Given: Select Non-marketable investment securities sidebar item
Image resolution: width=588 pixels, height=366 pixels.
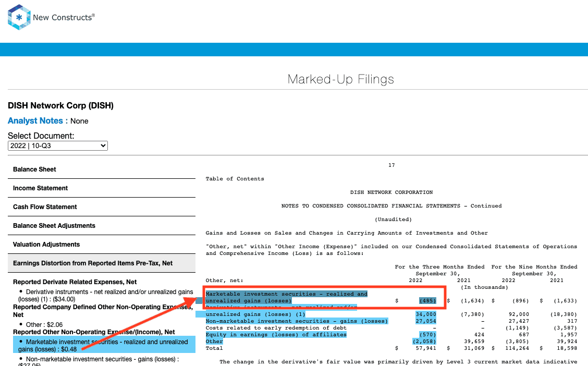Looking at the screenshot, I should point(100,362).
